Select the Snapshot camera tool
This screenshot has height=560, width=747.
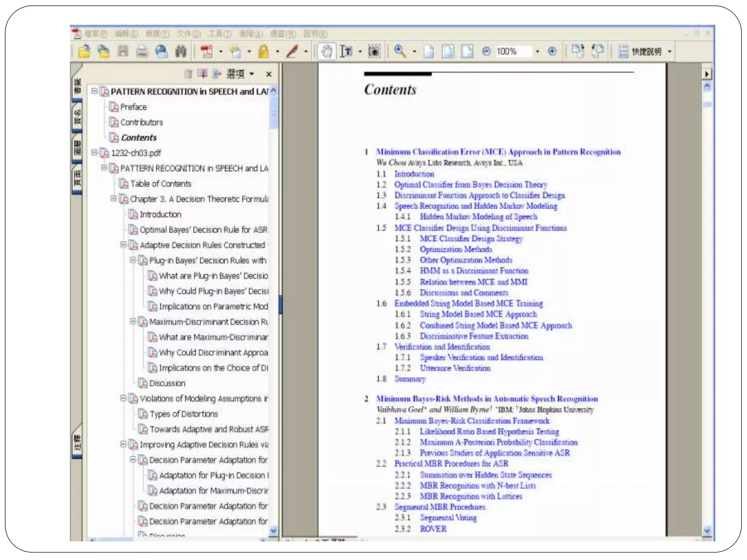point(374,51)
